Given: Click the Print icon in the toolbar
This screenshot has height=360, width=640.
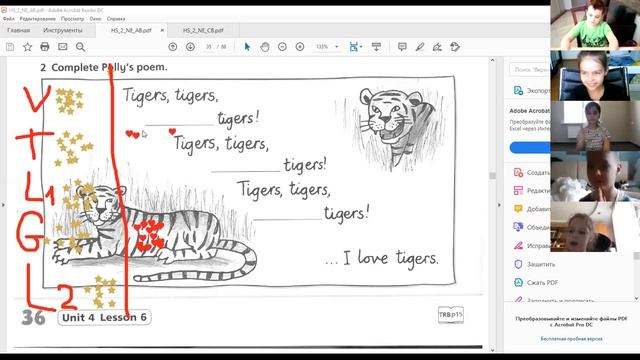Looking at the screenshot, I should tap(45, 47).
